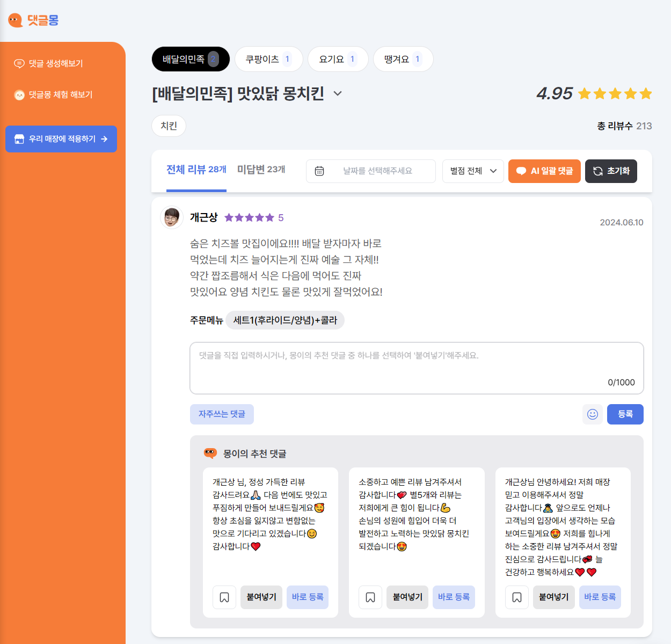Bookmark the first suggested comment for 개근상 님
This screenshot has height=644, width=671.
click(224, 597)
